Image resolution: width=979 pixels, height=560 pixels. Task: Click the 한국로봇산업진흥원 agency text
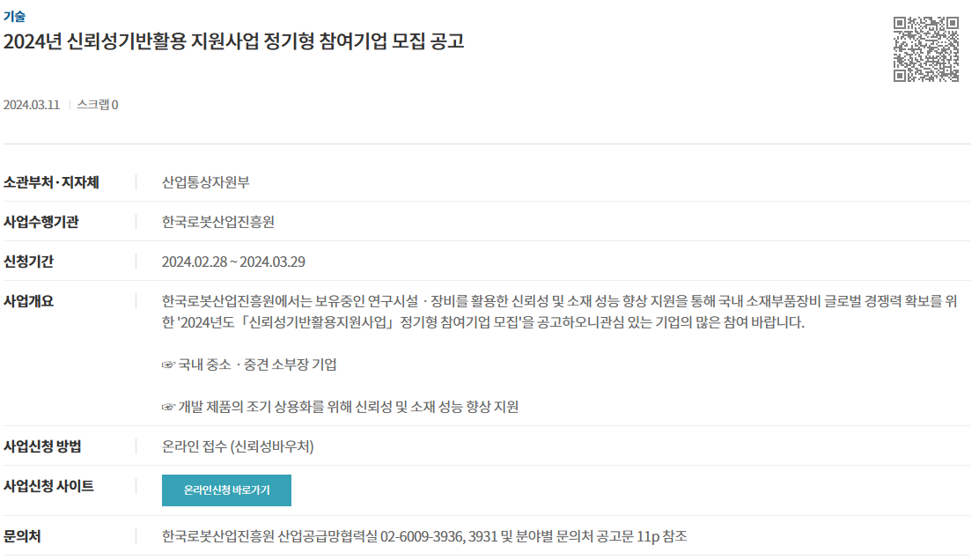218,222
